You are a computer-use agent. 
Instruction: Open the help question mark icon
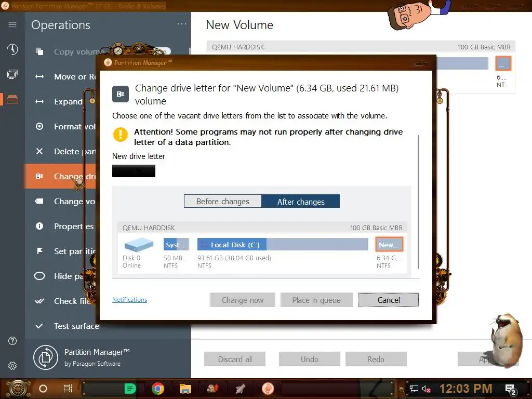[12, 341]
